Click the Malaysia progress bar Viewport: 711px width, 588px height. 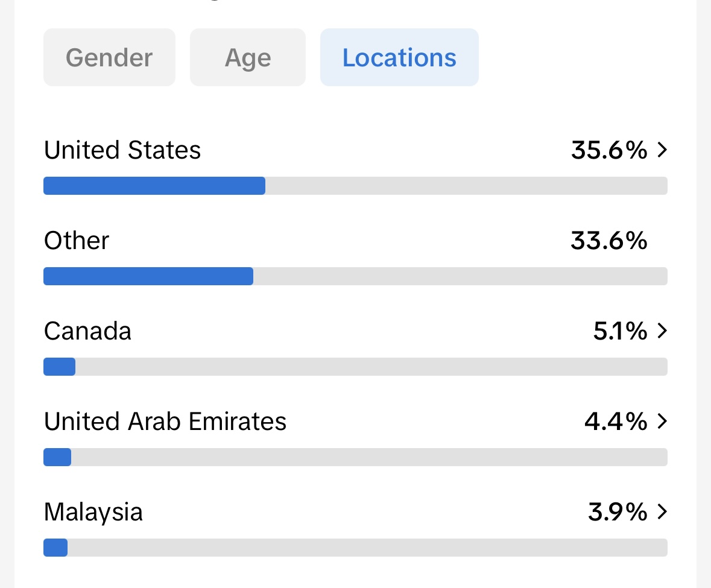(356, 548)
